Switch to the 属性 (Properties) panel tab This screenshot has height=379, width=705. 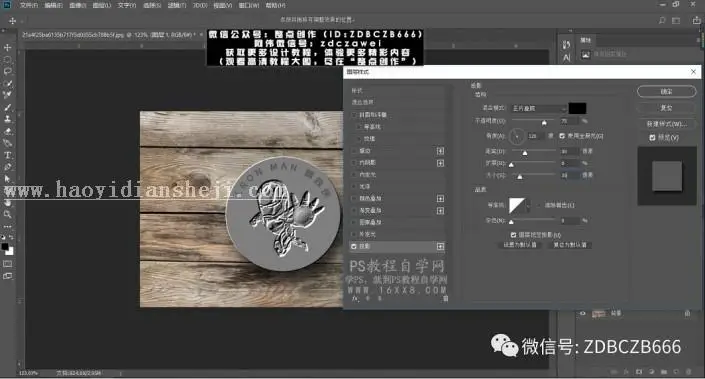point(585,40)
